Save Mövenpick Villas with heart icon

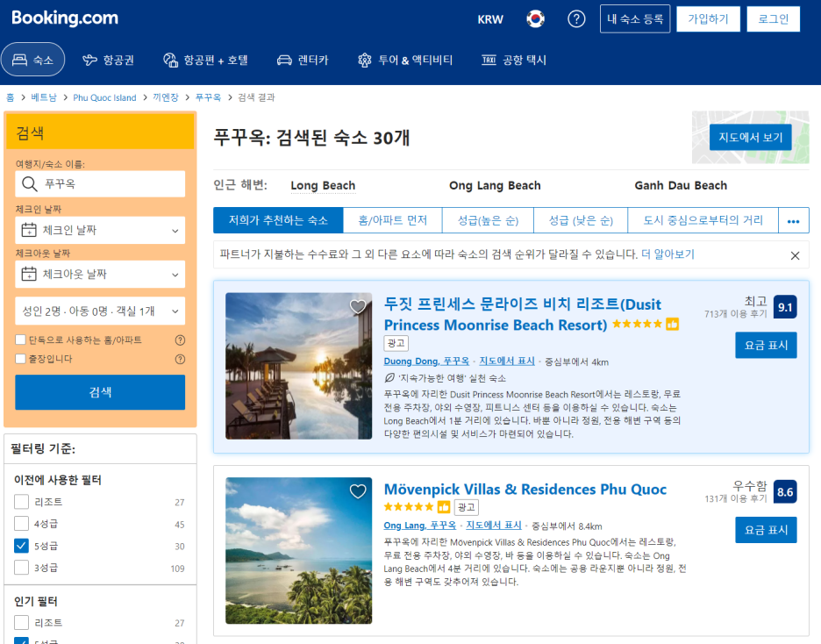[x=358, y=491]
